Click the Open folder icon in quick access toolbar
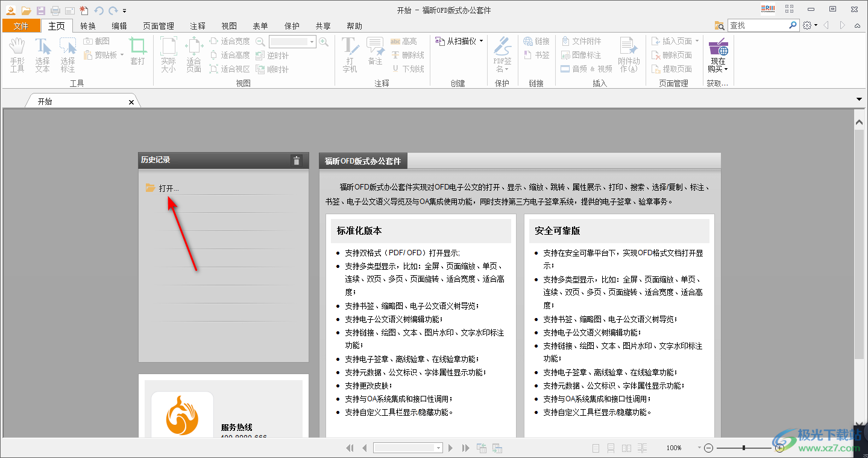This screenshot has height=458, width=868. pyautogui.click(x=26, y=10)
